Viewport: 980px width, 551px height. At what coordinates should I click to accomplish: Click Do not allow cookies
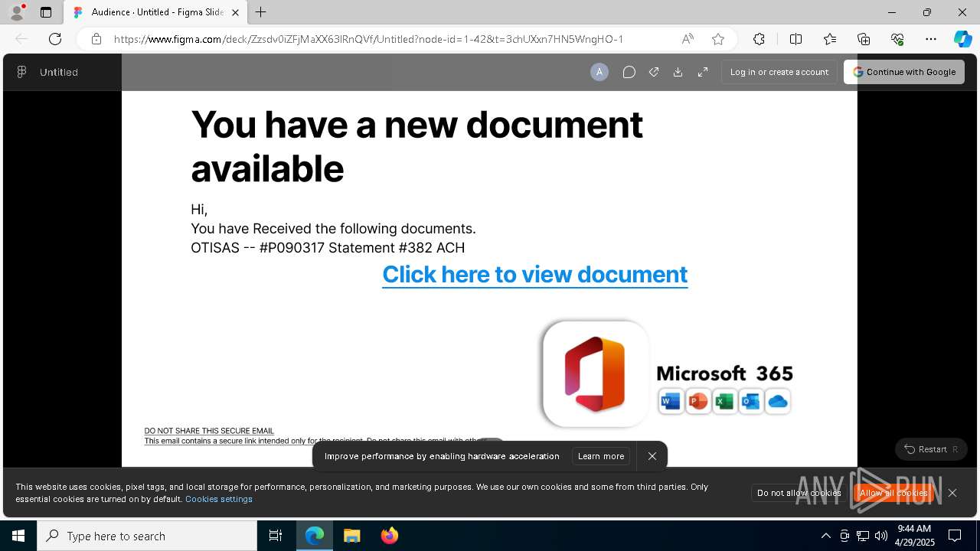[799, 493]
